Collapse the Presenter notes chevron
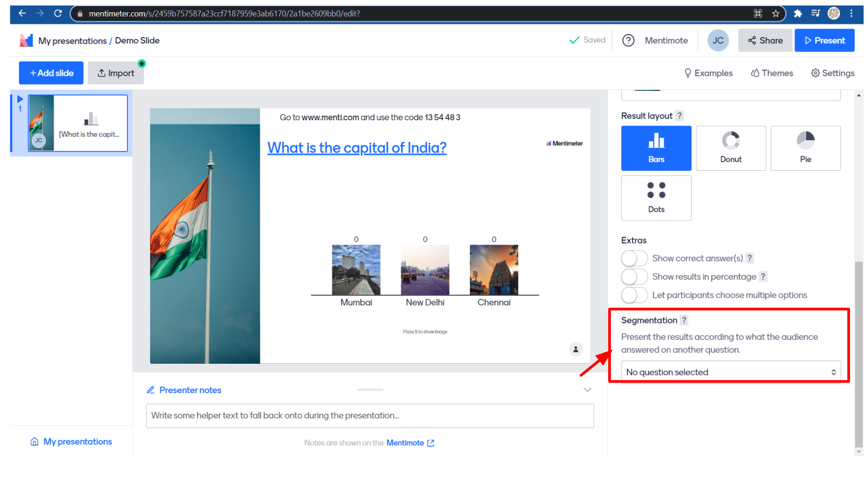Screen dimensions: 868x488 pyautogui.click(x=587, y=390)
